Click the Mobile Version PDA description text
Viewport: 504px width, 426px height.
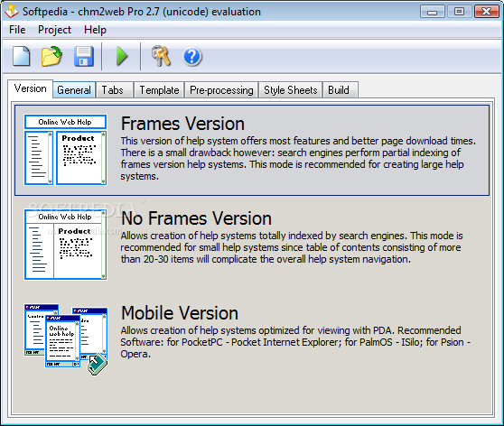(x=295, y=342)
